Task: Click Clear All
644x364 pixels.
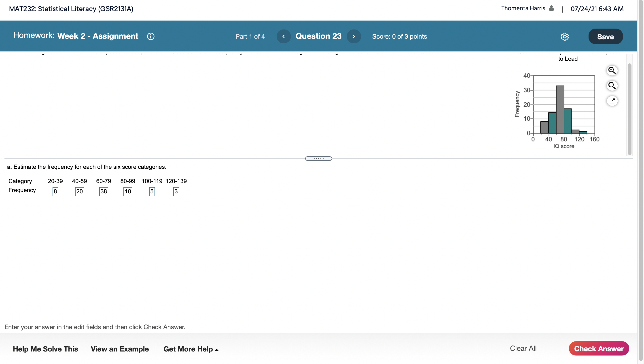Action: click(523, 349)
